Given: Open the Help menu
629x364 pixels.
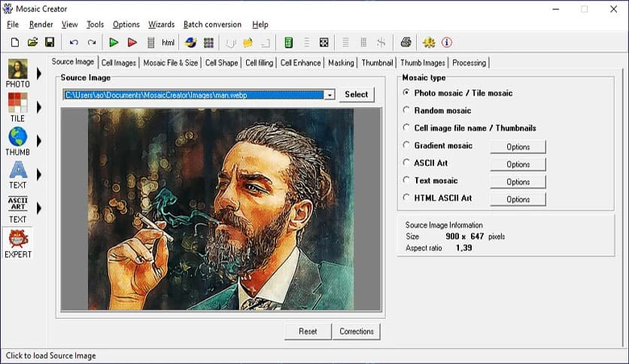Looking at the screenshot, I should 260,25.
